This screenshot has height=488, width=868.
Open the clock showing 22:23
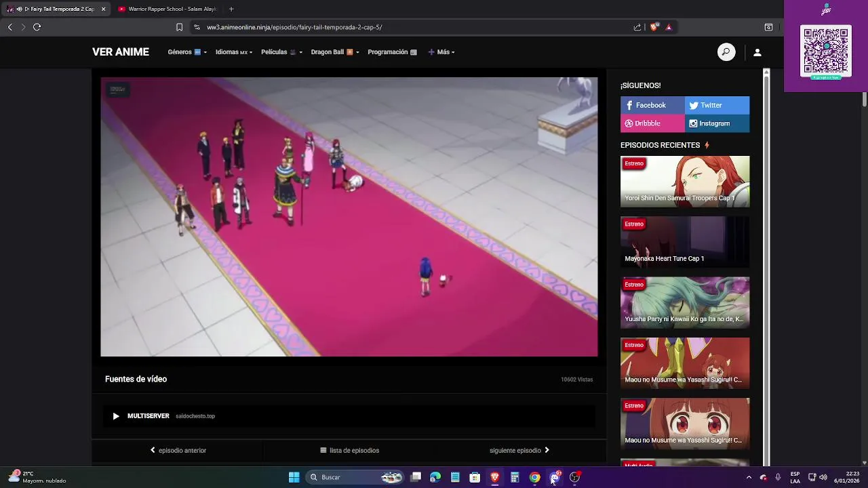[847, 477]
